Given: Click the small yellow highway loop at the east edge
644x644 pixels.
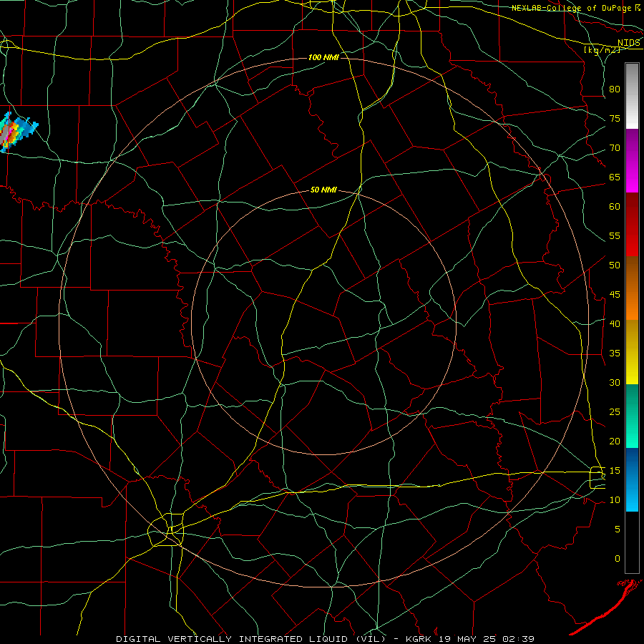Looking at the screenshot, I should click(x=597, y=477).
